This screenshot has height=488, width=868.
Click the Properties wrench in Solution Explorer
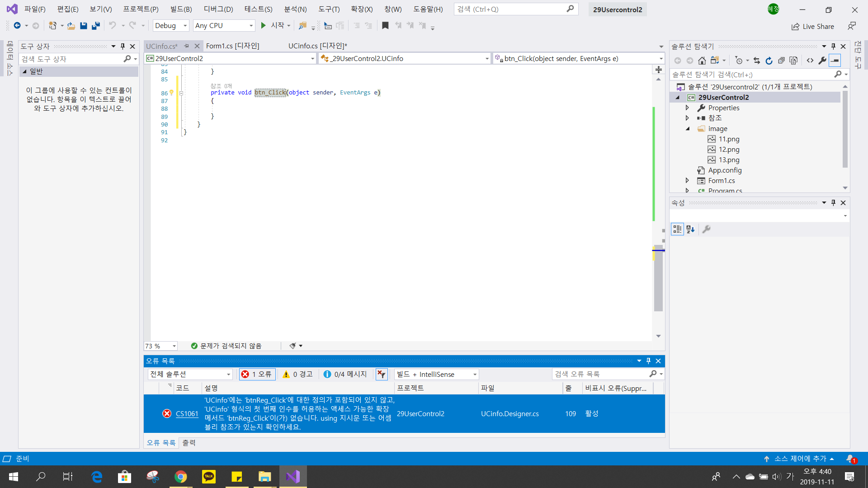click(x=822, y=61)
